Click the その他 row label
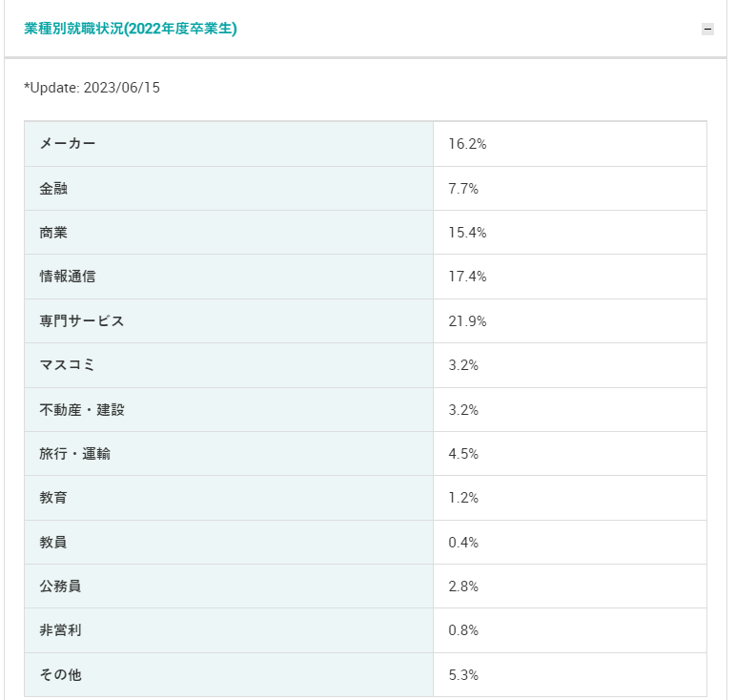Screen dimensions: 735x700 coord(229,675)
